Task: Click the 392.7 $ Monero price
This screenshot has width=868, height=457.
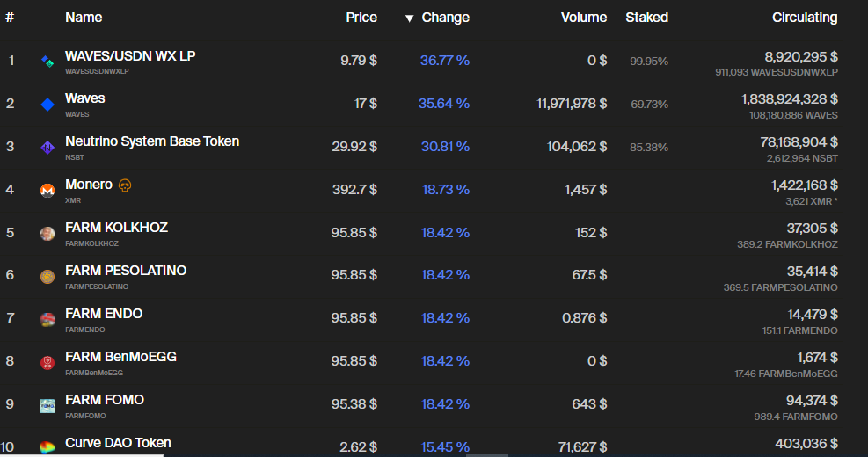Action: point(354,190)
